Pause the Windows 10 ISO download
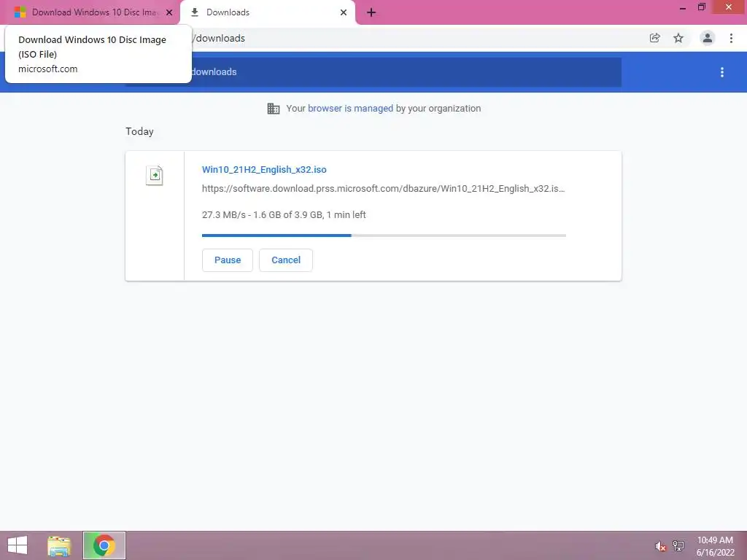 [228, 260]
